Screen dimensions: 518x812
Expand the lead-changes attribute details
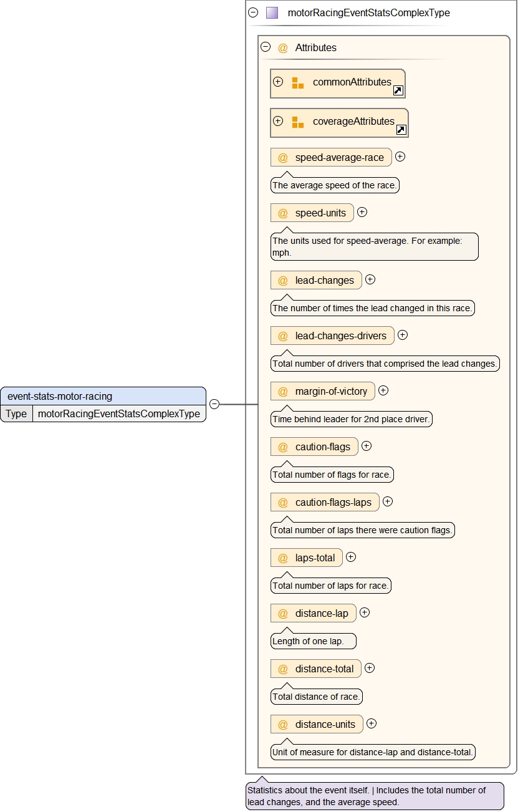coord(370,279)
